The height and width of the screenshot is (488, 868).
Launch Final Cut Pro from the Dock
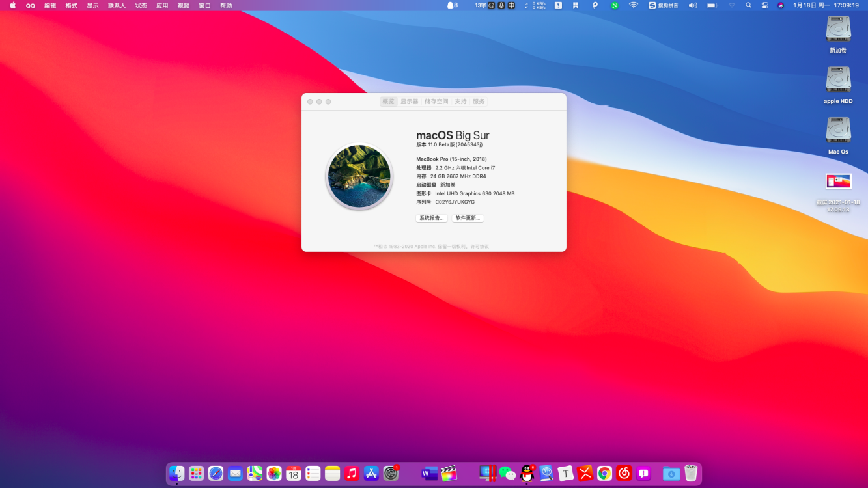click(x=449, y=473)
